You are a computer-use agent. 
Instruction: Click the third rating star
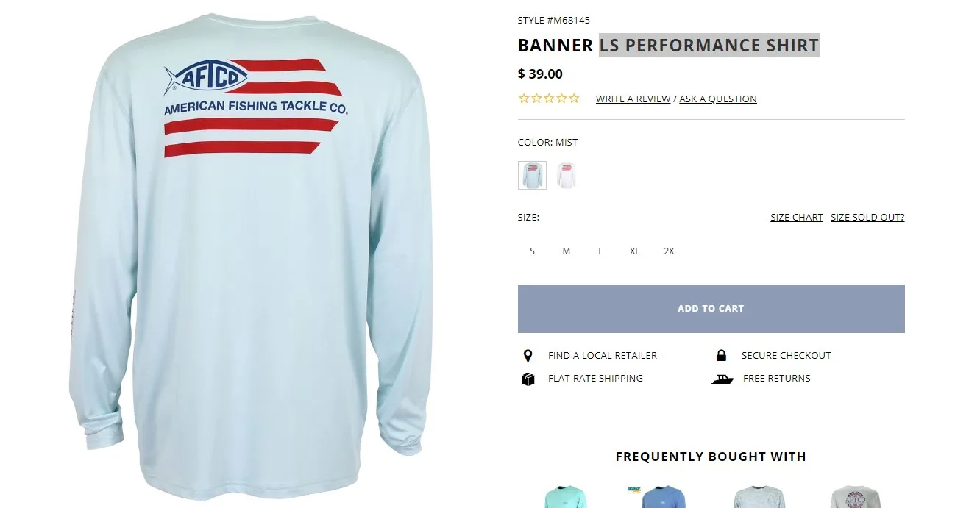[549, 99]
